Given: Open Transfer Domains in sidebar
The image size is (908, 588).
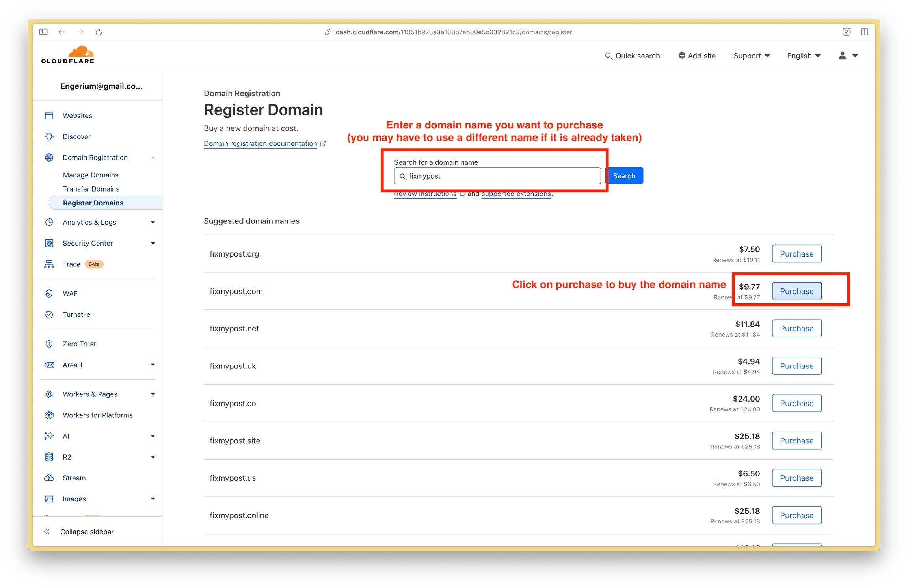Looking at the screenshot, I should point(91,189).
